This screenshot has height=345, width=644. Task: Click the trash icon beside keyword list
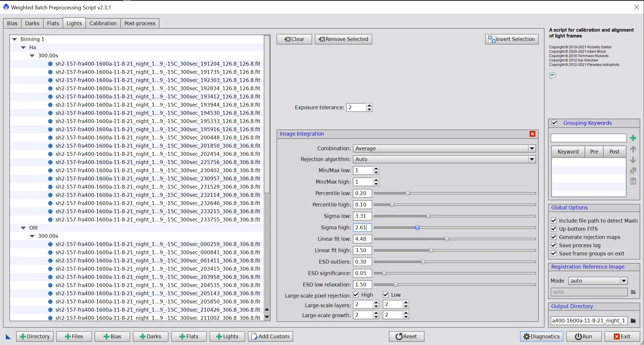pos(633,181)
